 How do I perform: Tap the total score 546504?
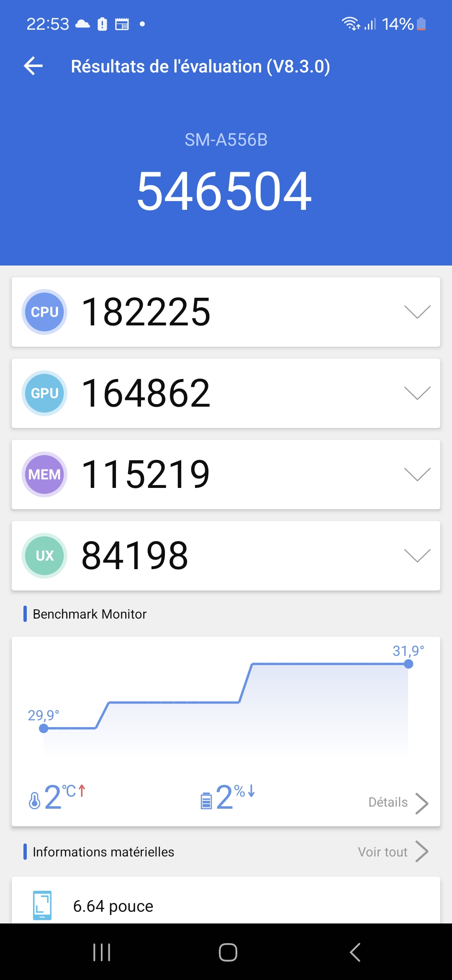click(x=224, y=191)
